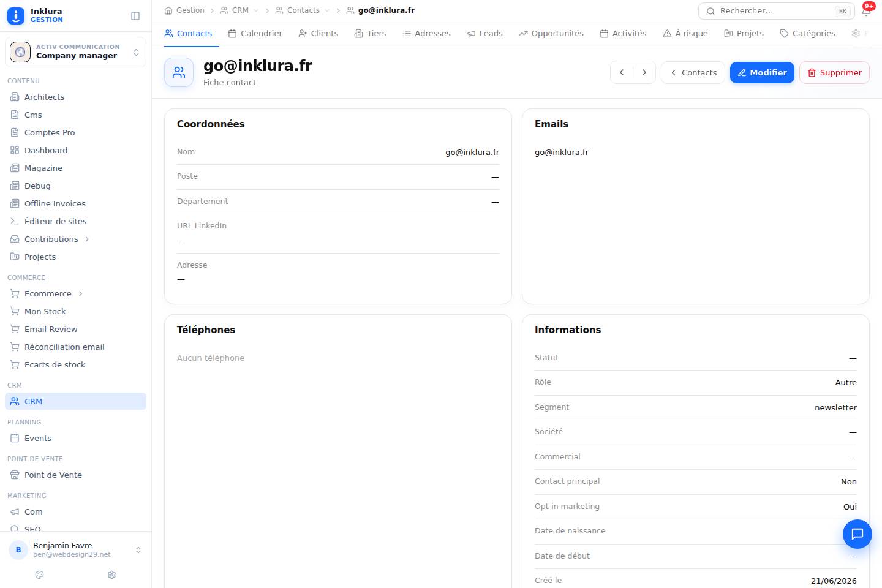
Task: Open the Benjamin Favre user menu
Action: [75, 549]
